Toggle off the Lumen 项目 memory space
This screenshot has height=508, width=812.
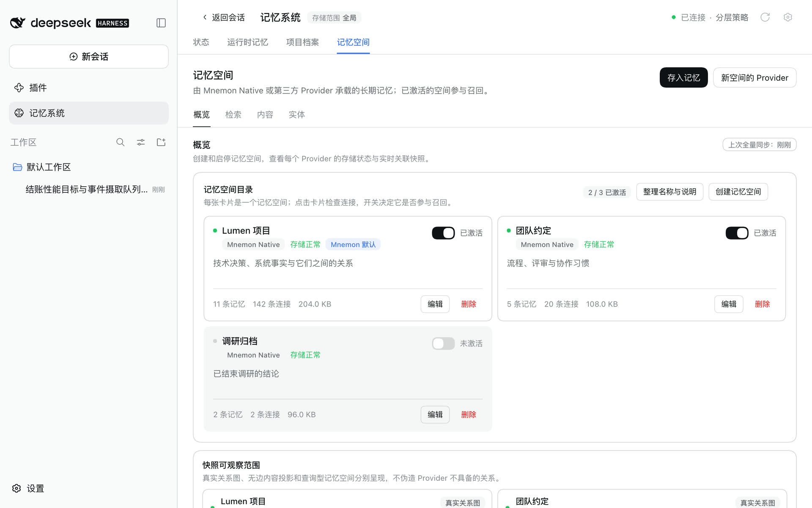coord(443,233)
